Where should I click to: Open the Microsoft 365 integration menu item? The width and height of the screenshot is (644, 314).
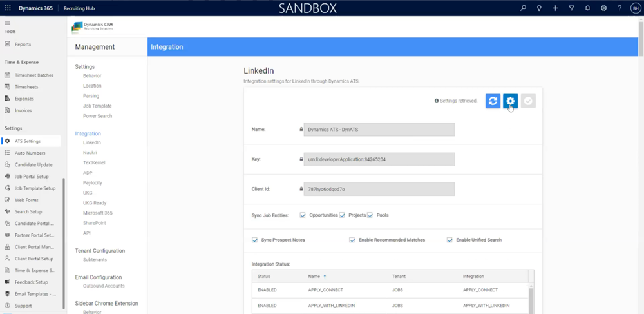(98, 213)
